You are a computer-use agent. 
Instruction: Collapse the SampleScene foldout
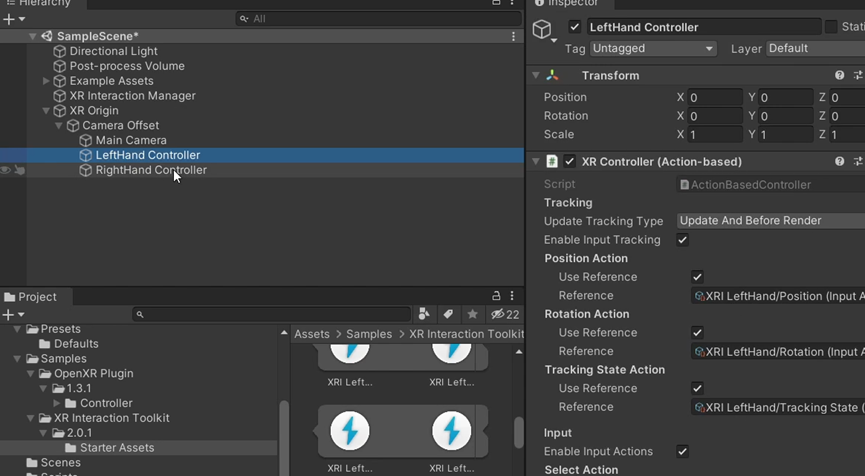pyautogui.click(x=33, y=36)
